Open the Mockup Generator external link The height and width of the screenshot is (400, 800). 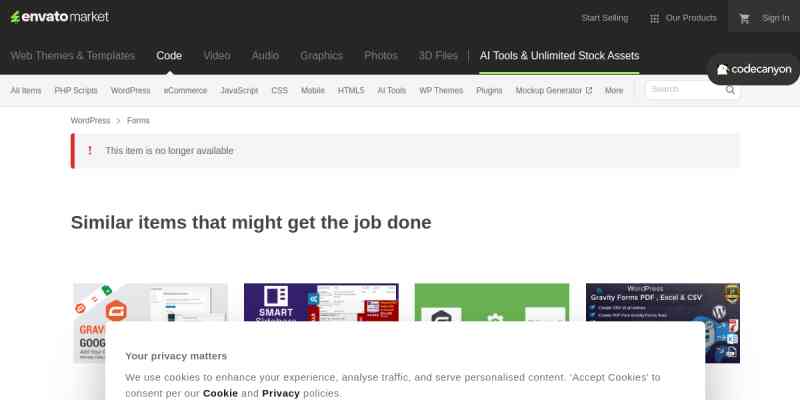pos(553,90)
